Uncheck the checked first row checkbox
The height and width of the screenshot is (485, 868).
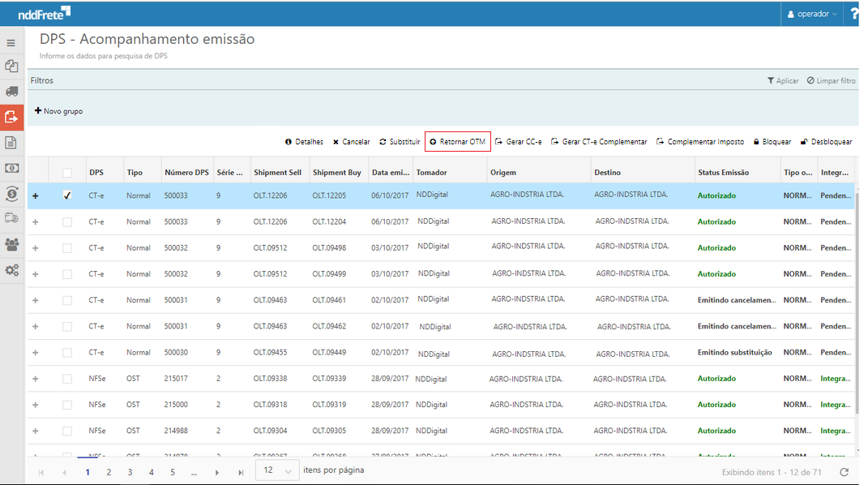67,195
